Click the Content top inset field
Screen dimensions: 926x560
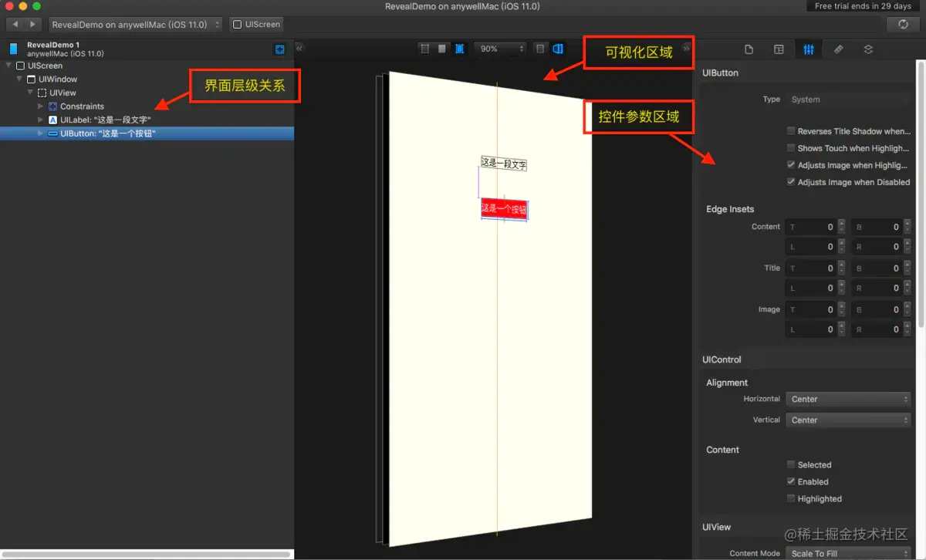point(810,227)
